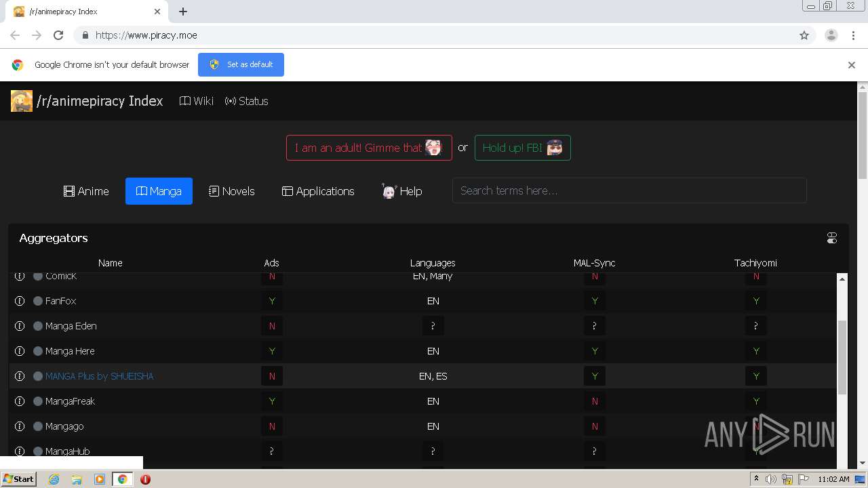Screen dimensions: 868x488
Task: Click into 'Search terms here' field
Action: pyautogui.click(x=629, y=190)
